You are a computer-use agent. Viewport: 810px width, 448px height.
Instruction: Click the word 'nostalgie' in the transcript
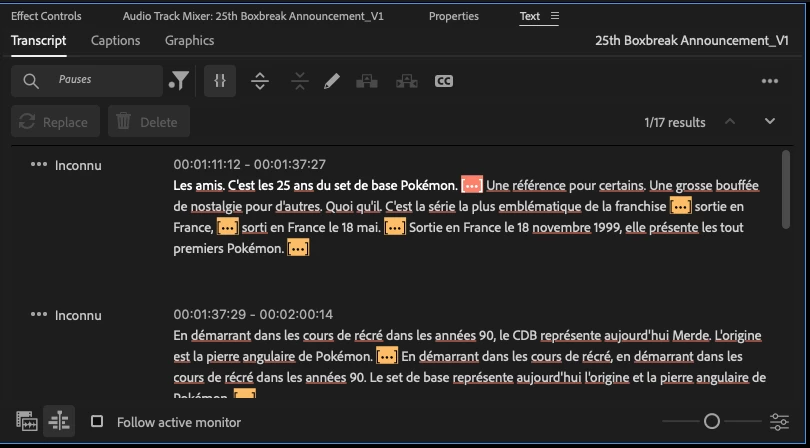[x=216, y=207]
